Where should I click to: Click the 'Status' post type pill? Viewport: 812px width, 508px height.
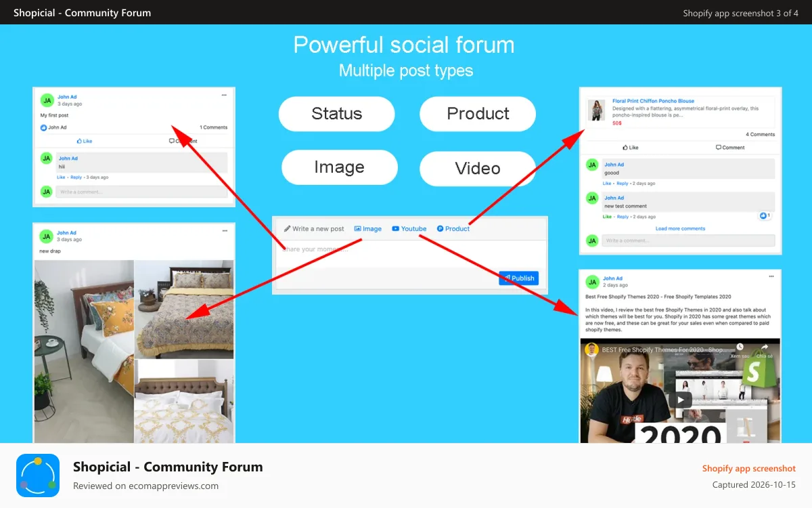tap(336, 114)
